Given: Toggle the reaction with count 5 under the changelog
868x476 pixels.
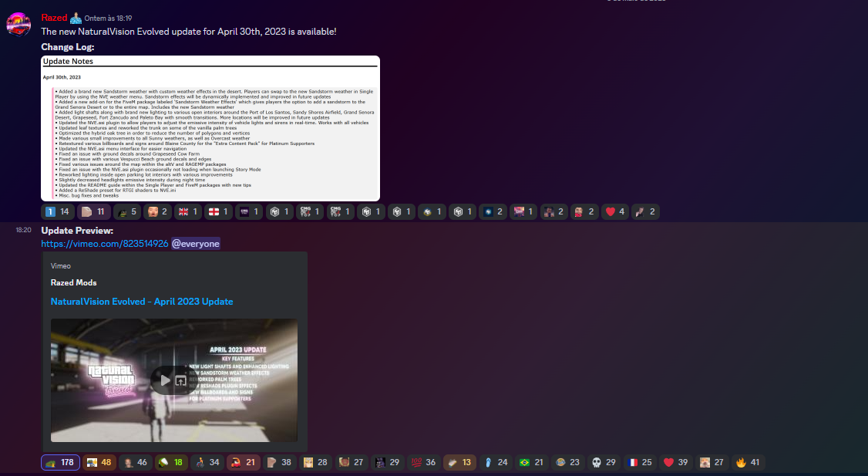Looking at the screenshot, I should click(x=127, y=211).
